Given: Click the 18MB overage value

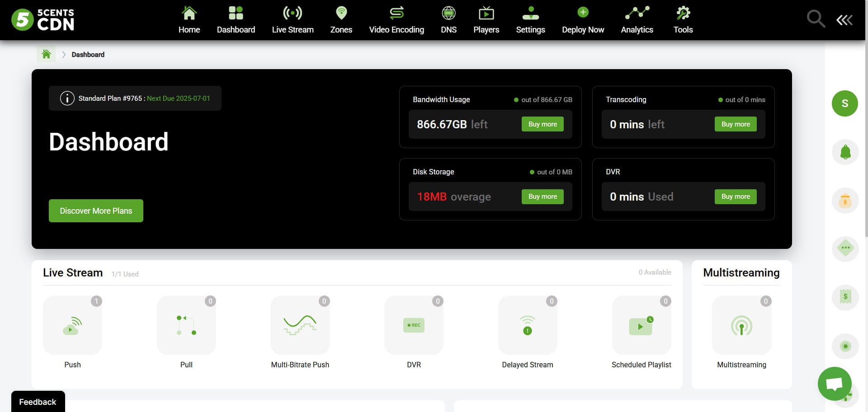Looking at the screenshot, I should [x=454, y=197].
